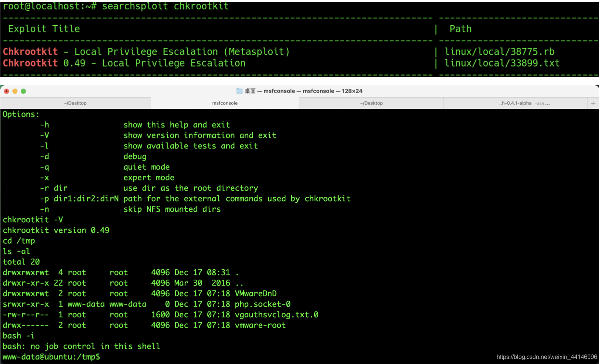Viewport: 601px width, 364px height.
Task: Click the 'ls -al' command line
Action: pyautogui.click(x=16, y=251)
